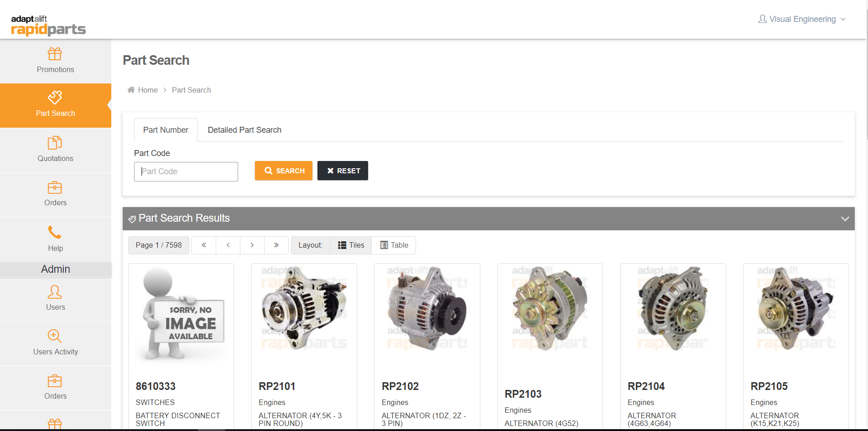Screen dimensions: 868x431
Task: Open the RP2103 alternator image
Action: pyautogui.click(x=550, y=308)
